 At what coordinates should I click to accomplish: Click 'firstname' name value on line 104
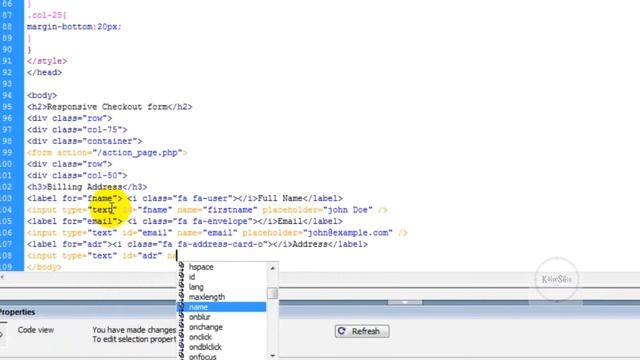tap(230, 210)
